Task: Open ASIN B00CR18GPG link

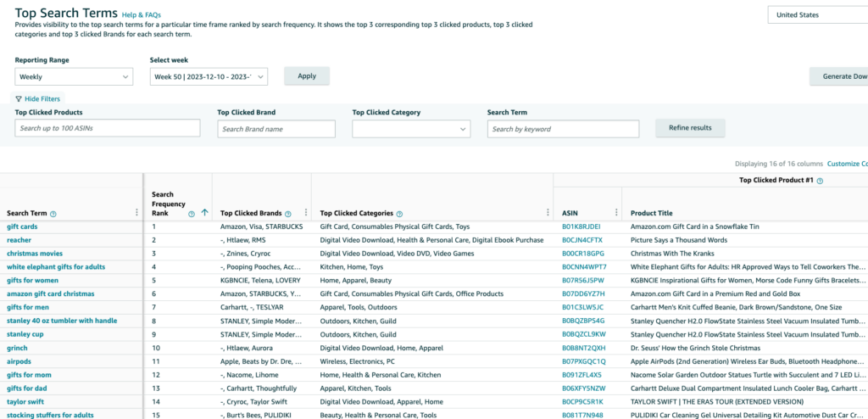Action: pos(583,254)
